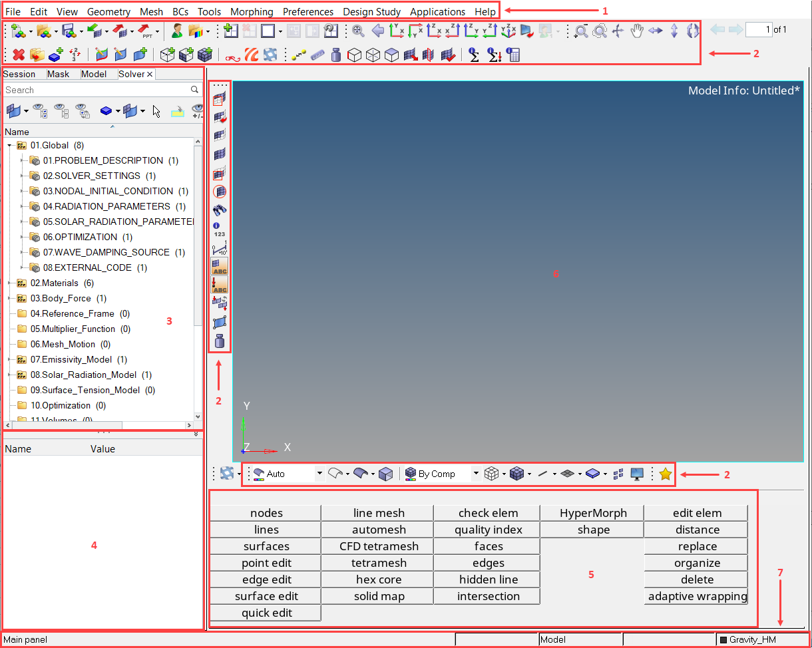Click the Publish to PPT icon
812x648 pixels.
click(146, 31)
